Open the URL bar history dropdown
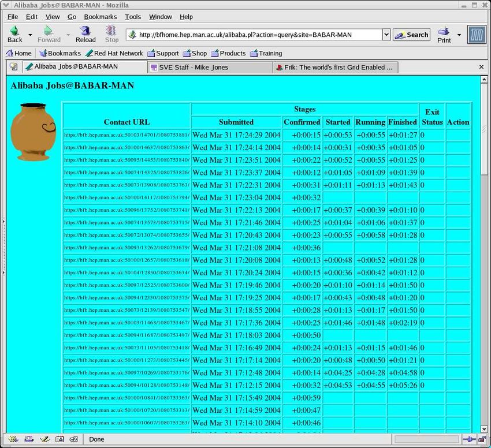This screenshot has width=491, height=448. point(386,35)
